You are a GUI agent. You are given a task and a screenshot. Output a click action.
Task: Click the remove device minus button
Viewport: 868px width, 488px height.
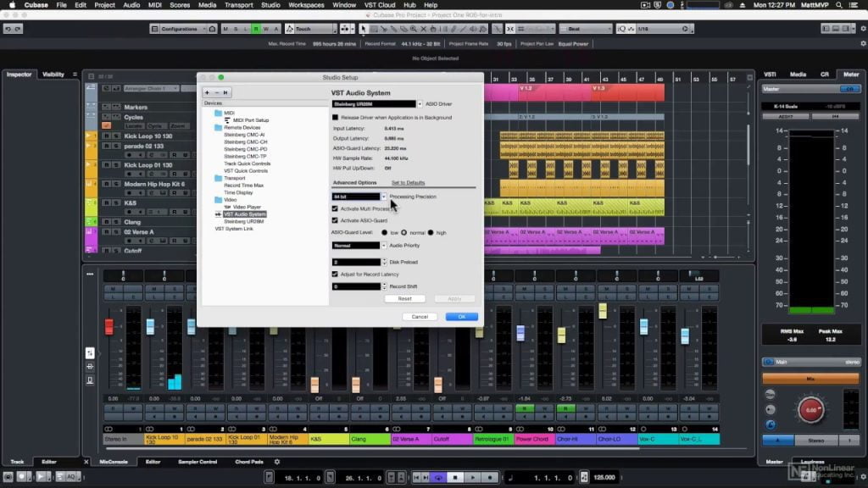(x=216, y=91)
